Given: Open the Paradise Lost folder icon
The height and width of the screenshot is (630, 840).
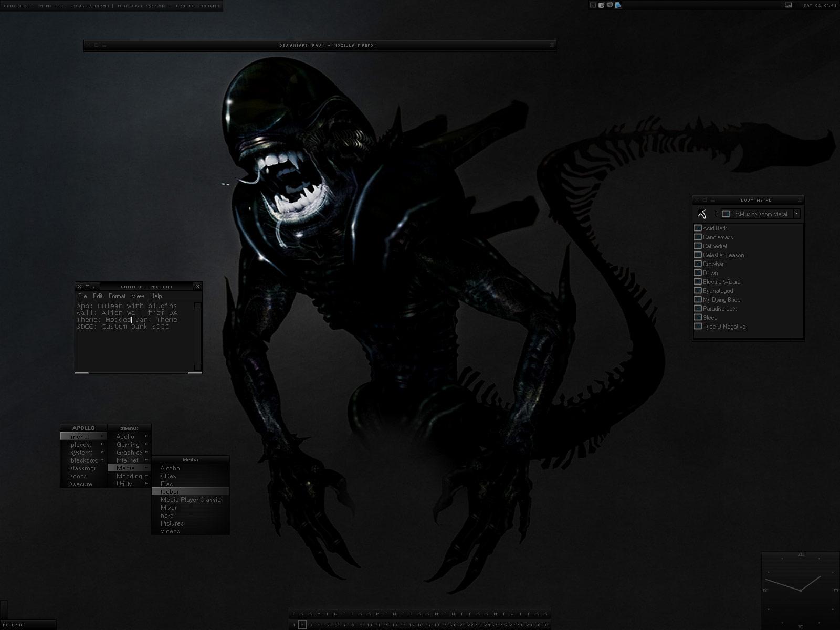Looking at the screenshot, I should pyautogui.click(x=698, y=308).
